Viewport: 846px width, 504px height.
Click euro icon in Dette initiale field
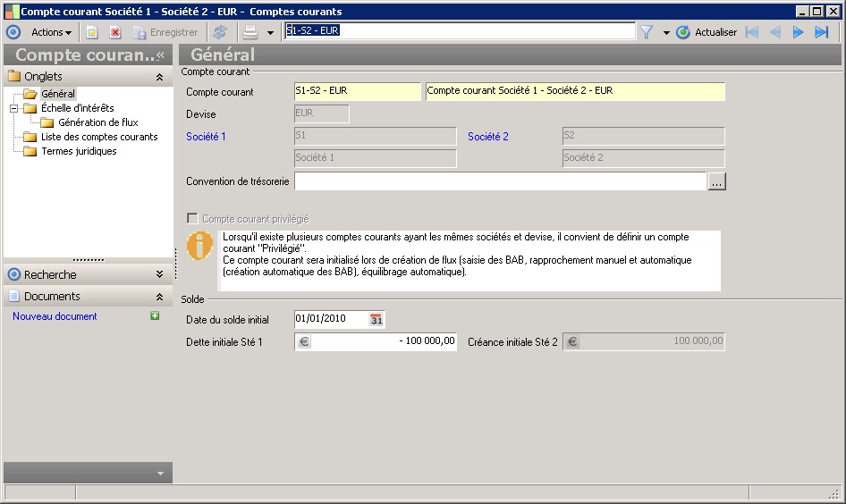[x=304, y=341]
